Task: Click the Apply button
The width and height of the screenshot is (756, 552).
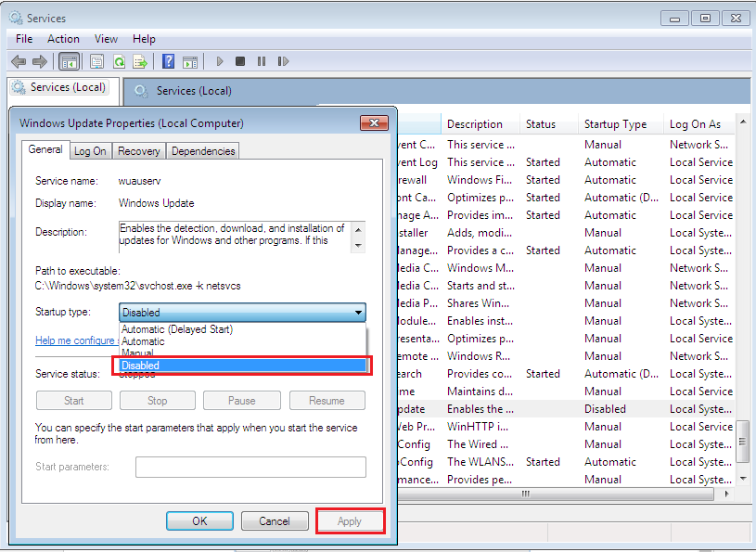Action: [x=350, y=521]
